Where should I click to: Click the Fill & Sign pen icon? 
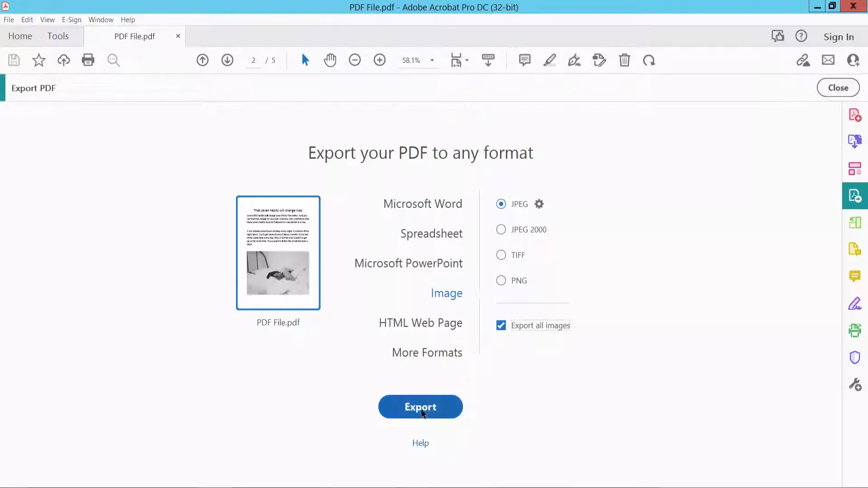click(x=574, y=60)
